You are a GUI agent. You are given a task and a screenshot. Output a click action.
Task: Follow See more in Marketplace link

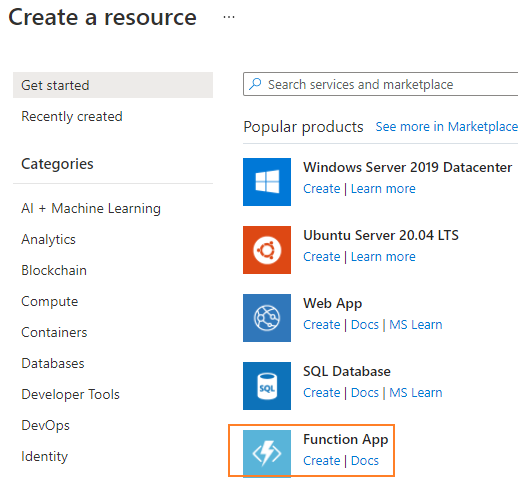[x=447, y=127]
